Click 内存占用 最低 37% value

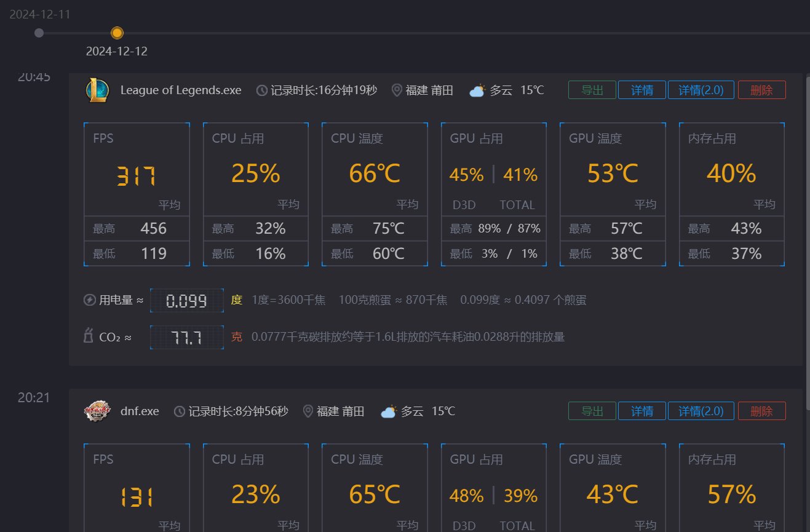746,253
